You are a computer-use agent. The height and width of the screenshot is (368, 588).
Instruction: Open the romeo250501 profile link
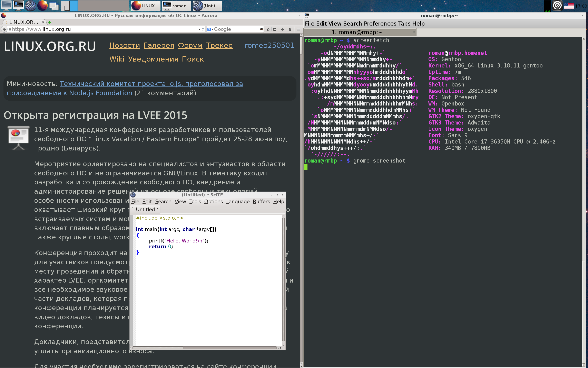(269, 45)
